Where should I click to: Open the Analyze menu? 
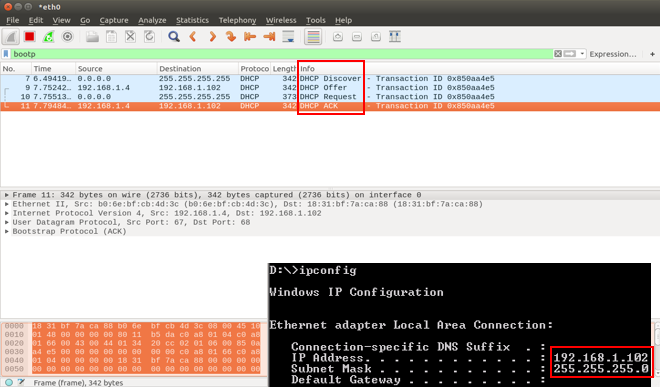(152, 20)
